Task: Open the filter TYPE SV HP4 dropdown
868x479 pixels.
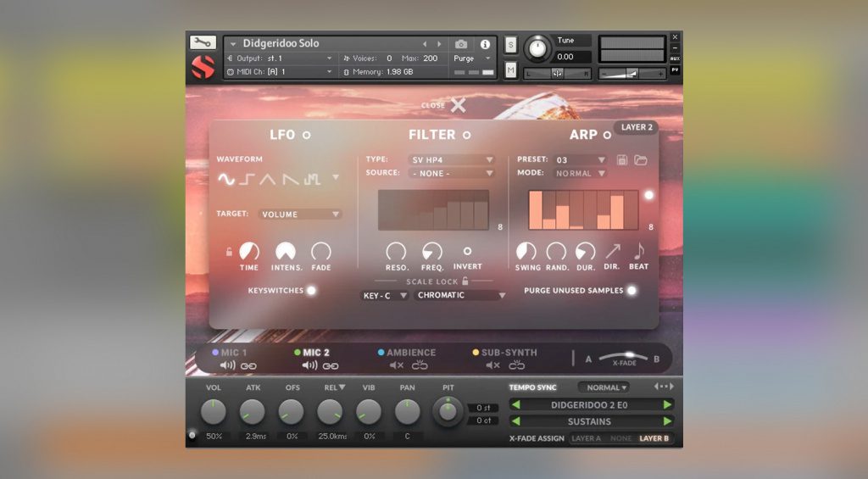Action: (452, 160)
